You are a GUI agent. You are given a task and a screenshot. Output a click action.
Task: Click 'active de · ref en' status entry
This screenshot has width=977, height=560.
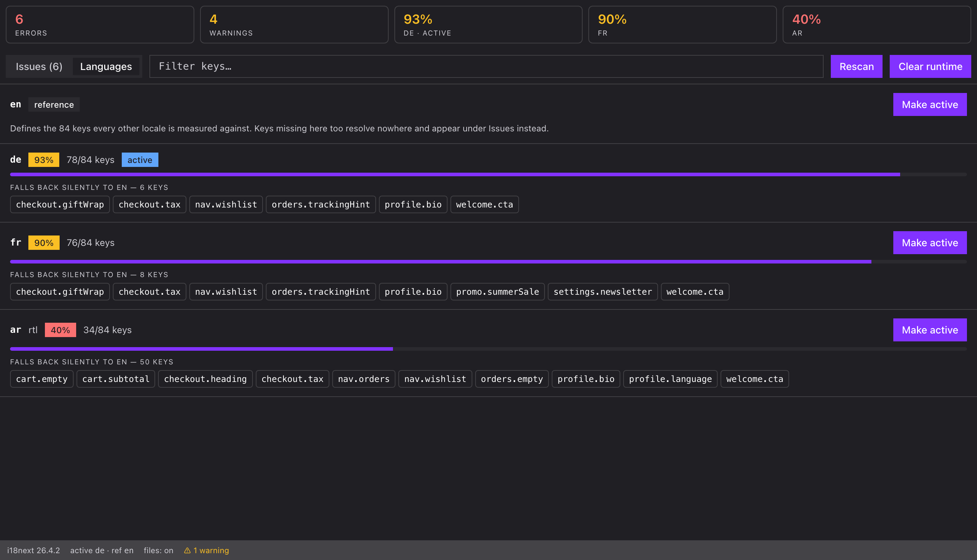tap(102, 550)
